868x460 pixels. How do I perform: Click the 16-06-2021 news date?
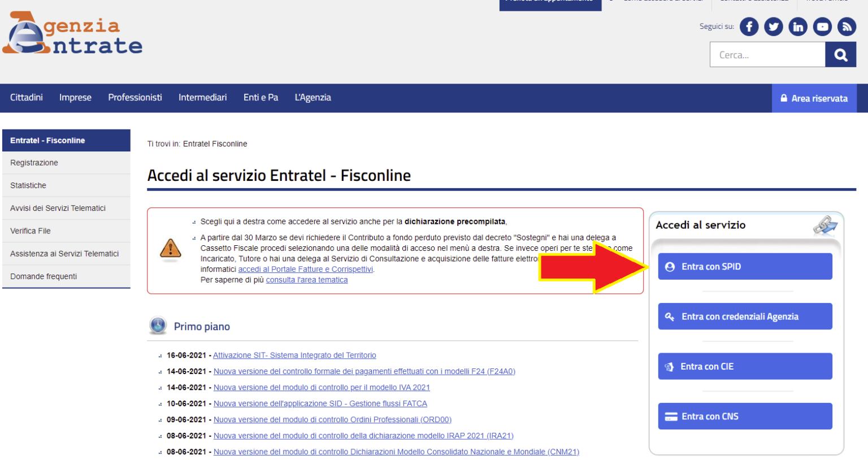[x=186, y=355]
